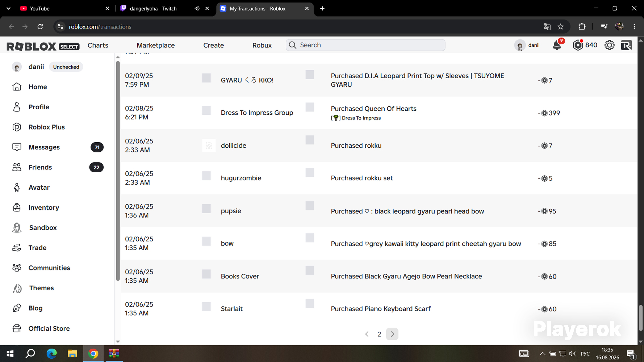Open the Themes sidebar icon

click(x=17, y=288)
